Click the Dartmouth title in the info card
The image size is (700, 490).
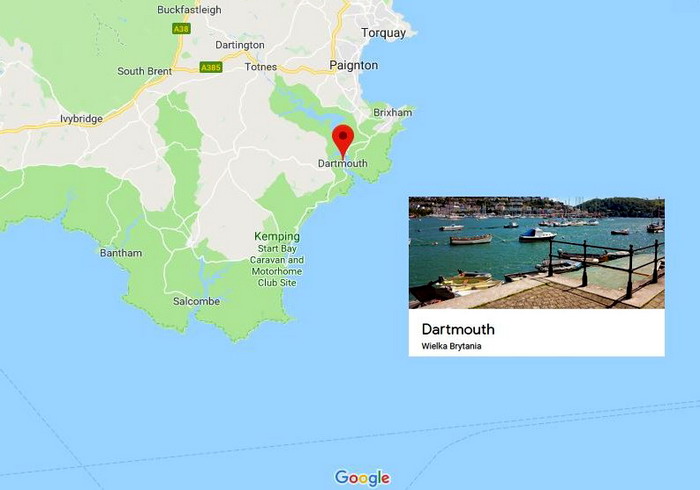pos(458,329)
